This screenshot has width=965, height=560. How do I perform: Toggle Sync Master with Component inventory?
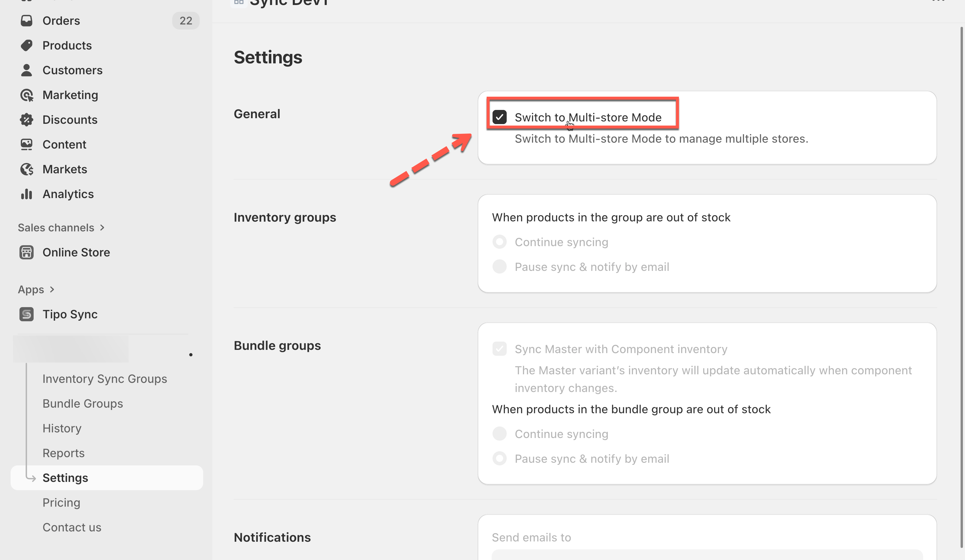(x=499, y=349)
